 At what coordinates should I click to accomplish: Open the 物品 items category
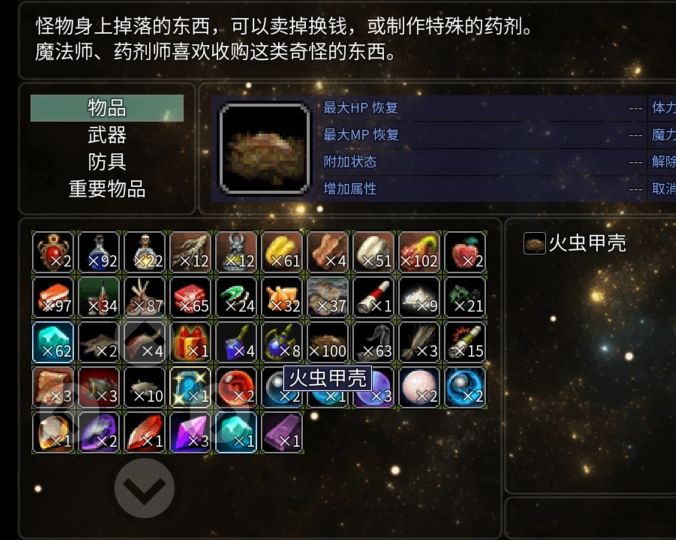pyautogui.click(x=107, y=108)
